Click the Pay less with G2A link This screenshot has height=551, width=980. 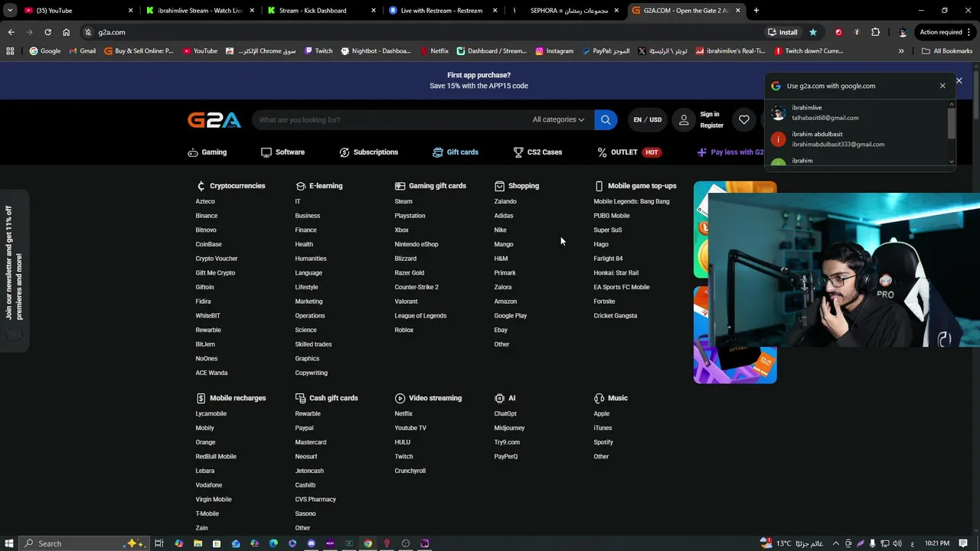(x=730, y=152)
